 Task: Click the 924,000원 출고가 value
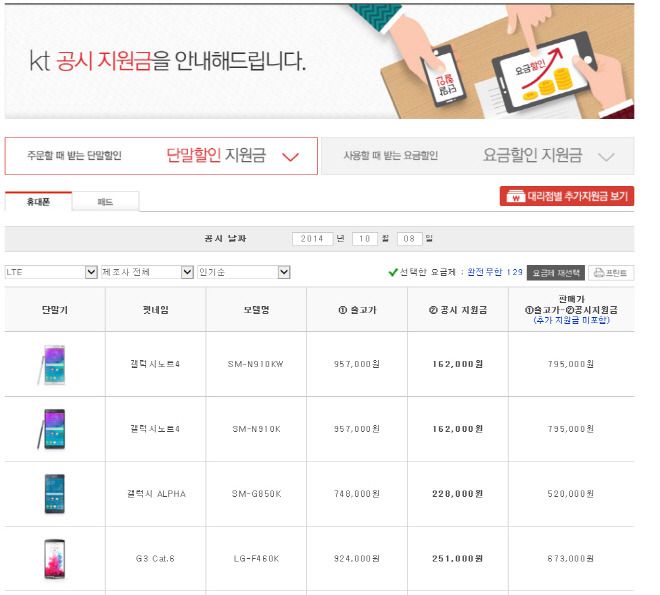click(357, 559)
